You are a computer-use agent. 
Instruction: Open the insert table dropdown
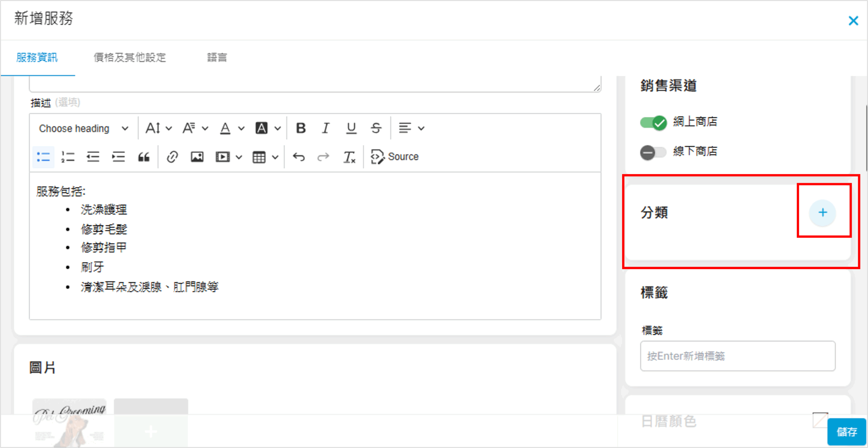[265, 157]
